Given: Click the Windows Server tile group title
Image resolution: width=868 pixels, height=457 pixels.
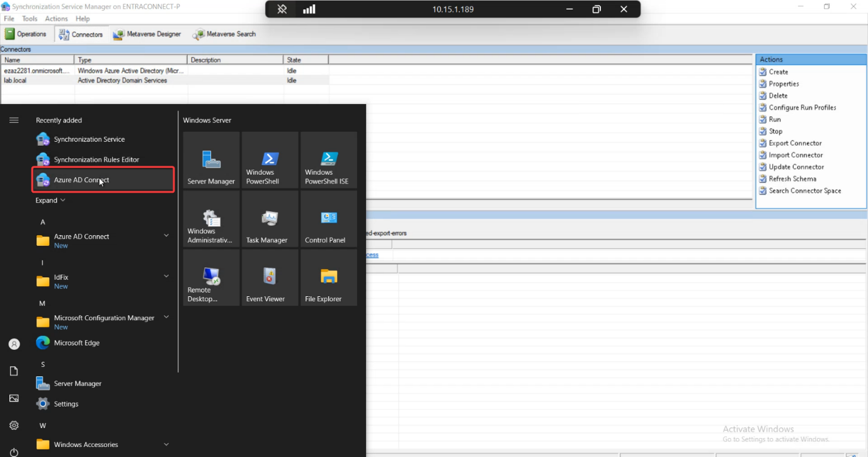Looking at the screenshot, I should 207,120.
